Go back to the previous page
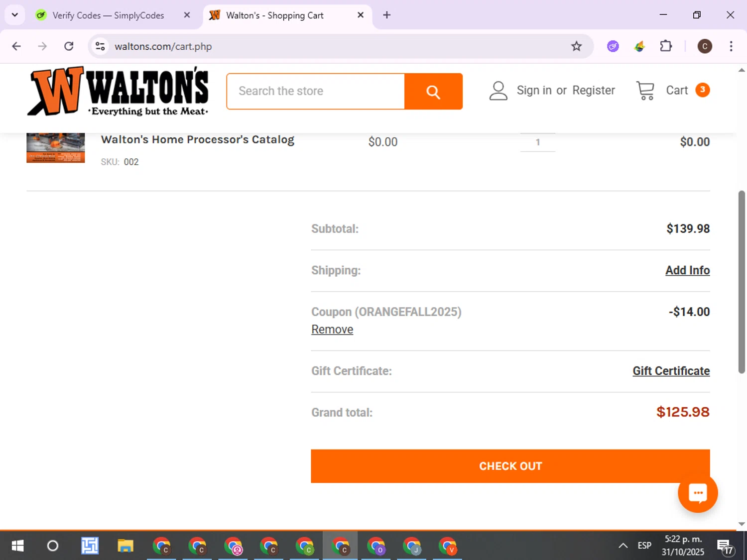This screenshot has height=560, width=747. tap(16, 46)
